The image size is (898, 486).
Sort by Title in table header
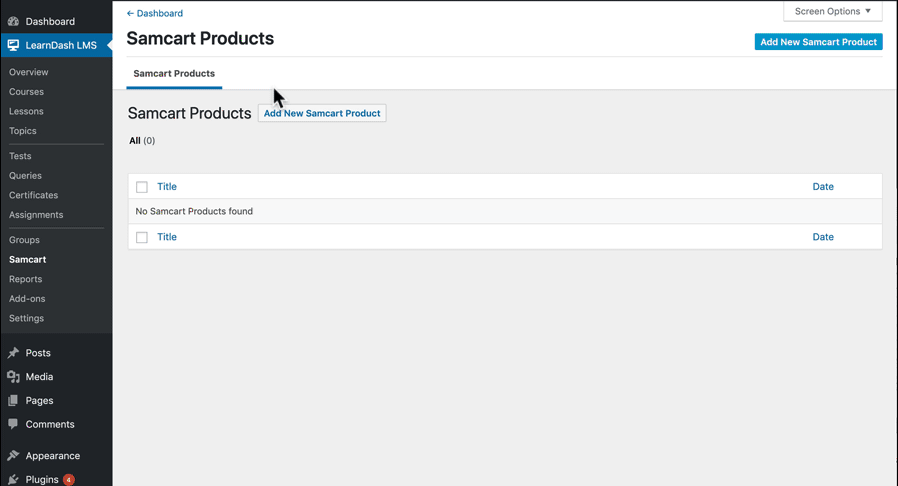pos(167,187)
